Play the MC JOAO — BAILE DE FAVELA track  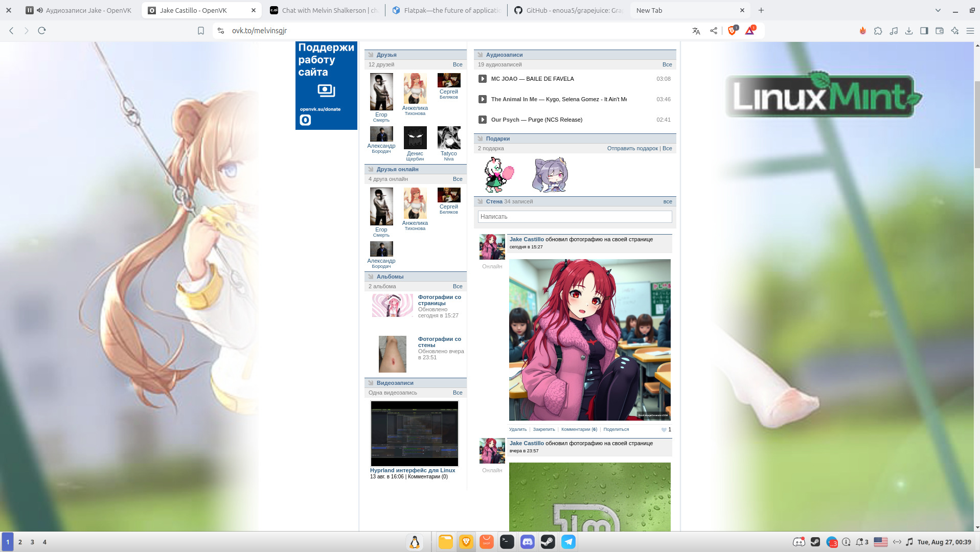pyautogui.click(x=482, y=79)
